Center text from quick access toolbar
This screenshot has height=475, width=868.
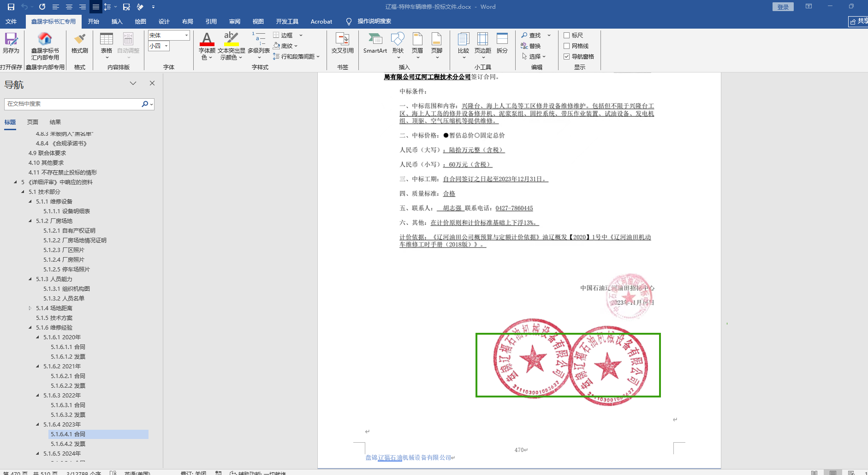(x=69, y=7)
